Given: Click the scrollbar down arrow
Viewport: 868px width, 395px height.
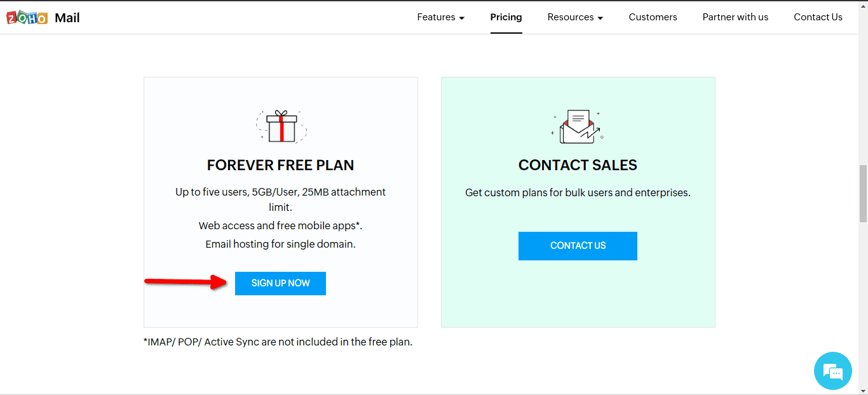Looking at the screenshot, I should (x=863, y=390).
